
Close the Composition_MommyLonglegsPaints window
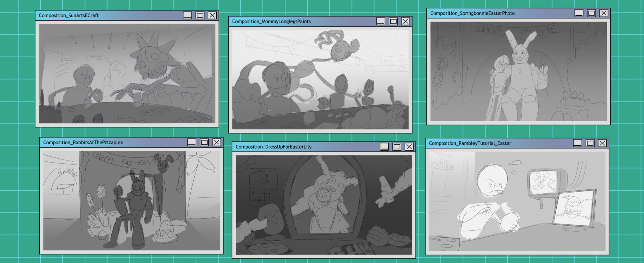405,21
